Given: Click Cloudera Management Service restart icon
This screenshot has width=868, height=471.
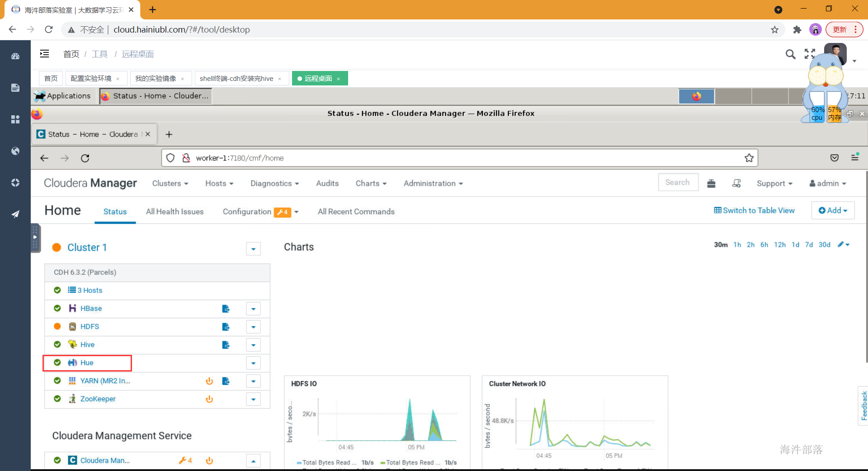Looking at the screenshot, I should coord(209,461).
